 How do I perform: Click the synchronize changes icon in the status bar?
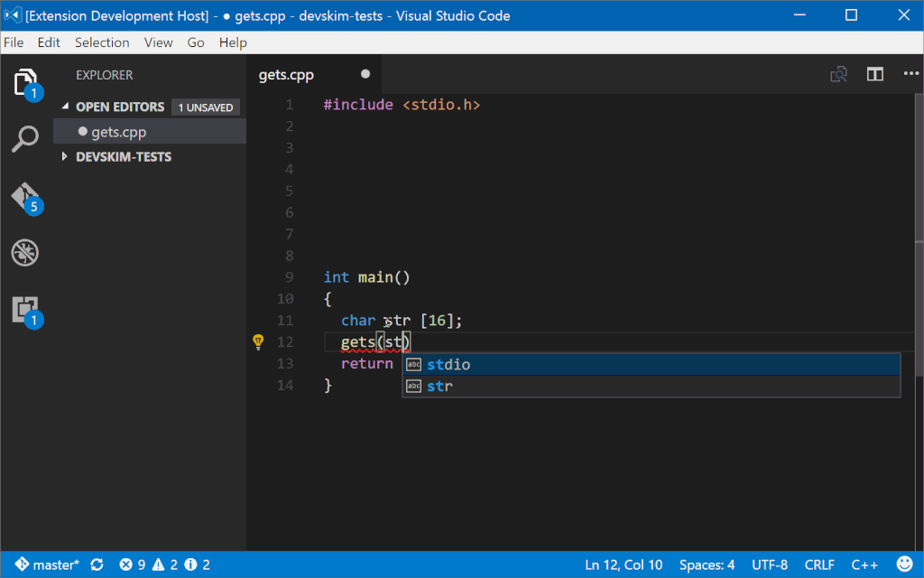pyautogui.click(x=97, y=564)
